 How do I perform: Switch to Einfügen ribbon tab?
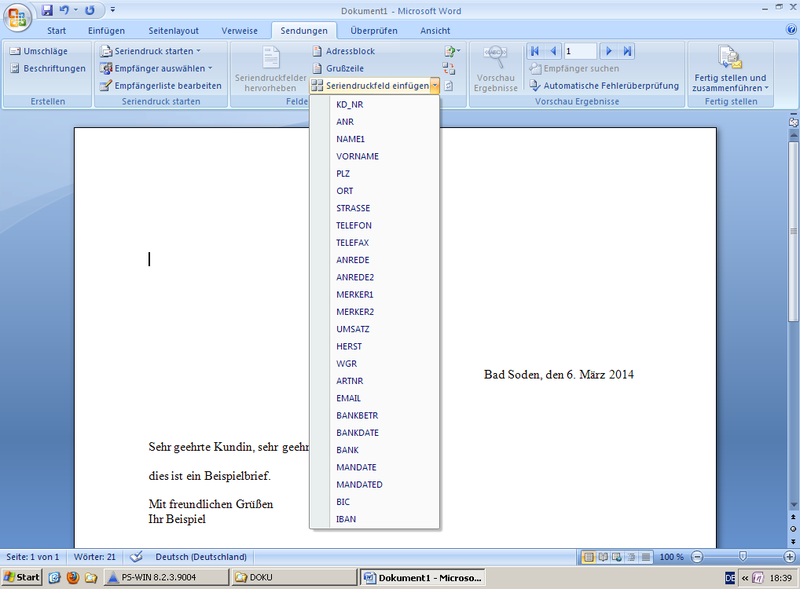click(106, 31)
